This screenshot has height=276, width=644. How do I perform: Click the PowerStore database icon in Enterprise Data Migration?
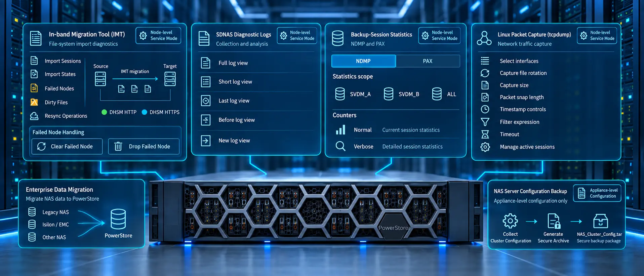click(x=118, y=219)
